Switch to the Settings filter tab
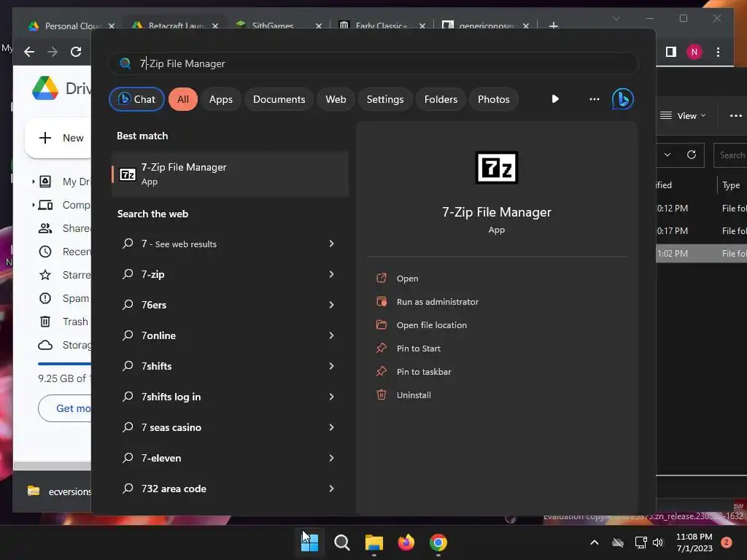 click(x=385, y=99)
